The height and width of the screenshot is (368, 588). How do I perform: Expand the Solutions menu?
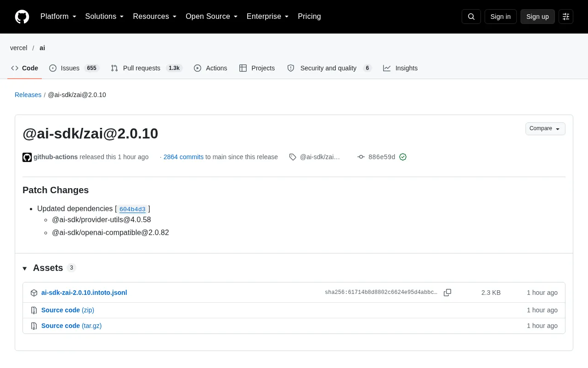[x=105, y=17]
